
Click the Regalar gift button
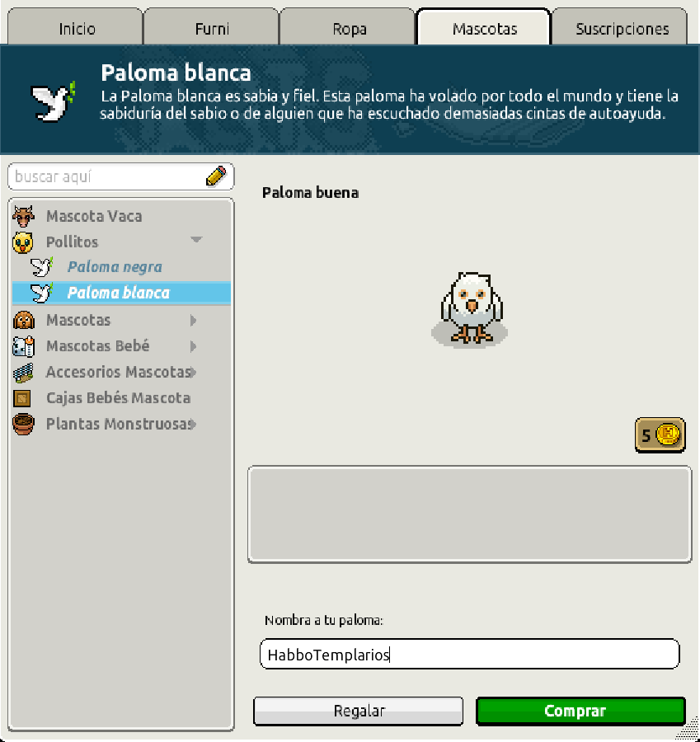(359, 711)
